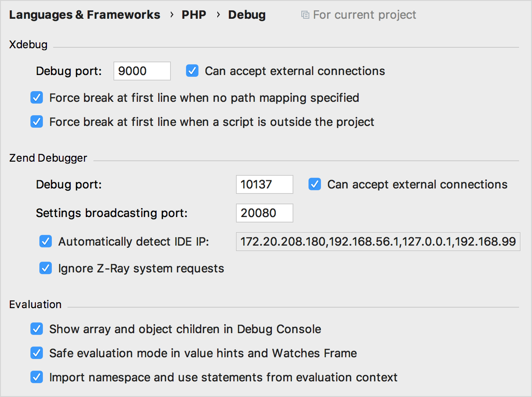Image resolution: width=532 pixels, height=397 pixels.
Task: Toggle 'Force break when script is outside the project'
Action: [x=37, y=122]
